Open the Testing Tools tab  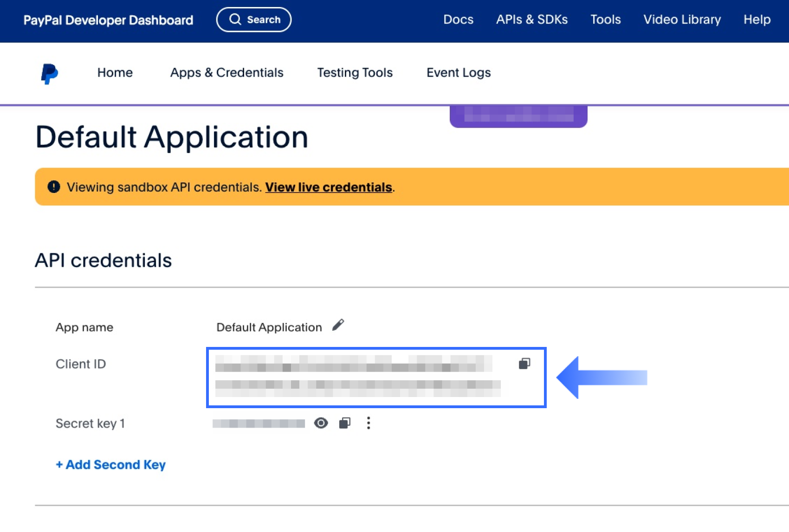355,73
